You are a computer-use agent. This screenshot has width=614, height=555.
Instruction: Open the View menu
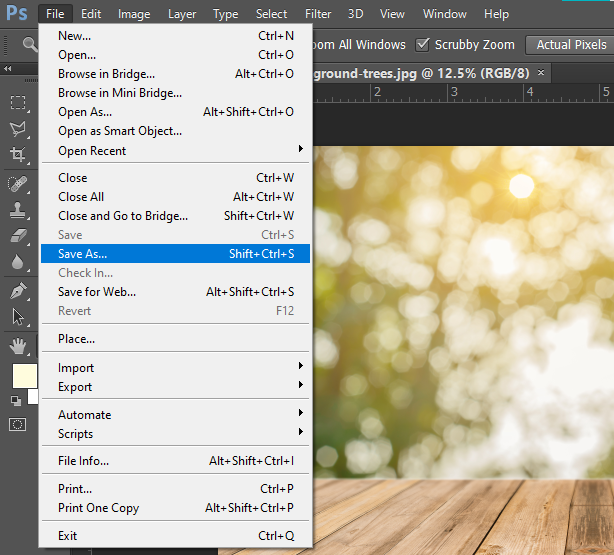pos(392,14)
